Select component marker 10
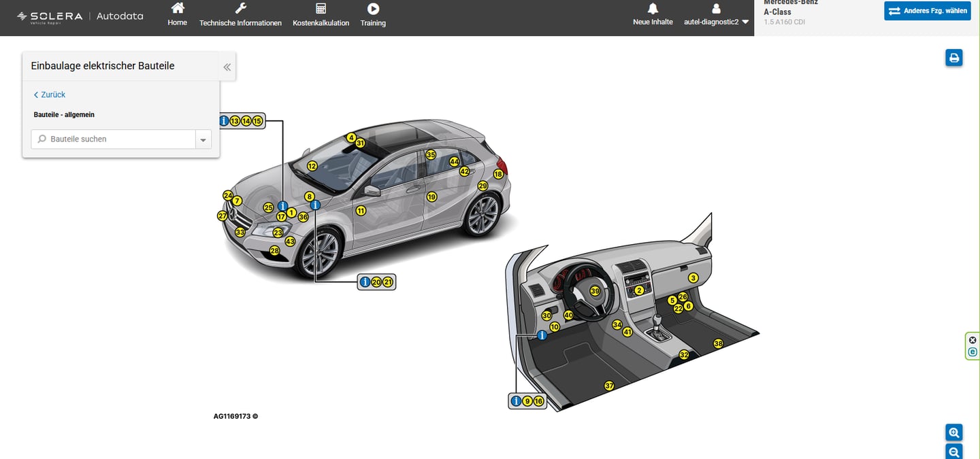This screenshot has width=980, height=459. (x=555, y=327)
